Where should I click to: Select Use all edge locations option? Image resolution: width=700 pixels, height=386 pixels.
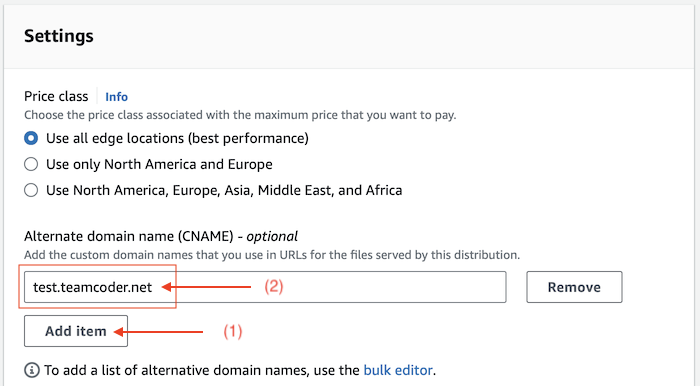[x=31, y=138]
